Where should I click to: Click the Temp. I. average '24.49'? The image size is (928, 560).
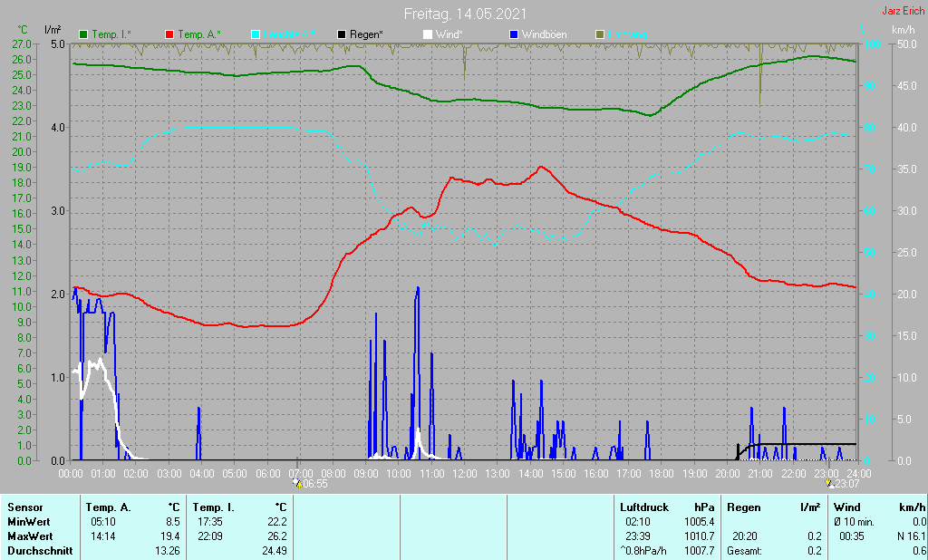pos(275,551)
